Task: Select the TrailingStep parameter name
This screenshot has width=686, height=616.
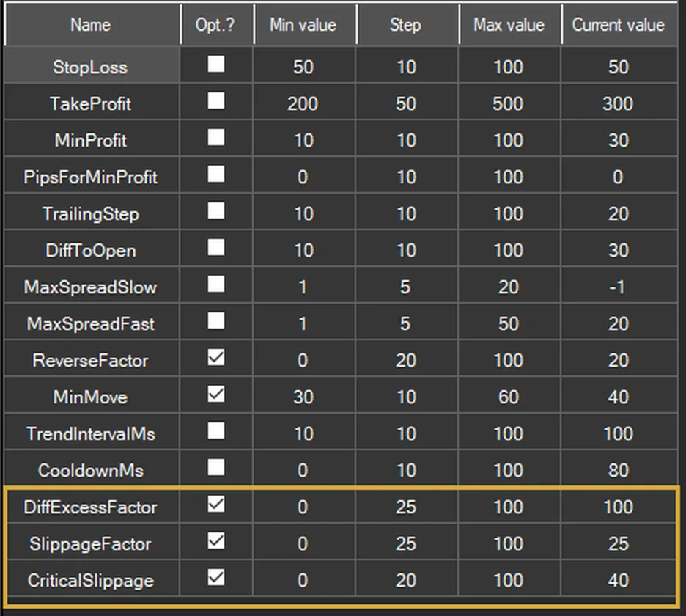Action: pos(92,213)
